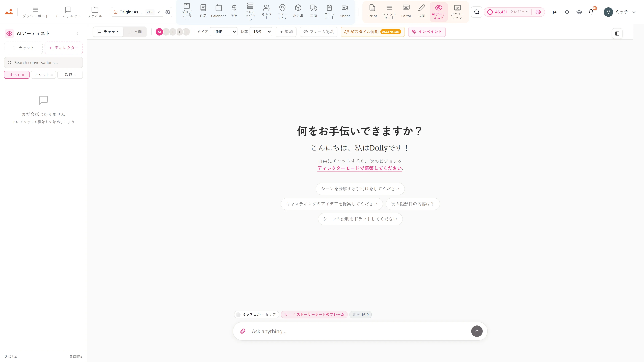Open the タイプ LINE dropdown
This screenshot has height=362, width=644.
click(224, 32)
